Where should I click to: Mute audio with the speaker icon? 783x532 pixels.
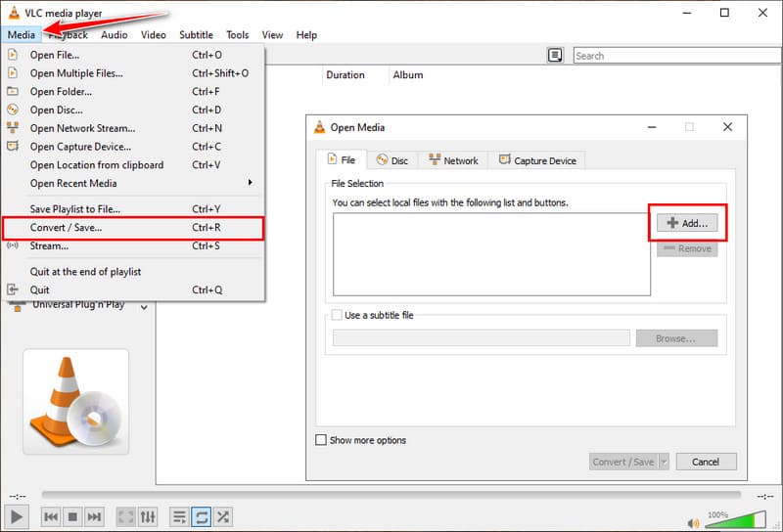click(692, 517)
